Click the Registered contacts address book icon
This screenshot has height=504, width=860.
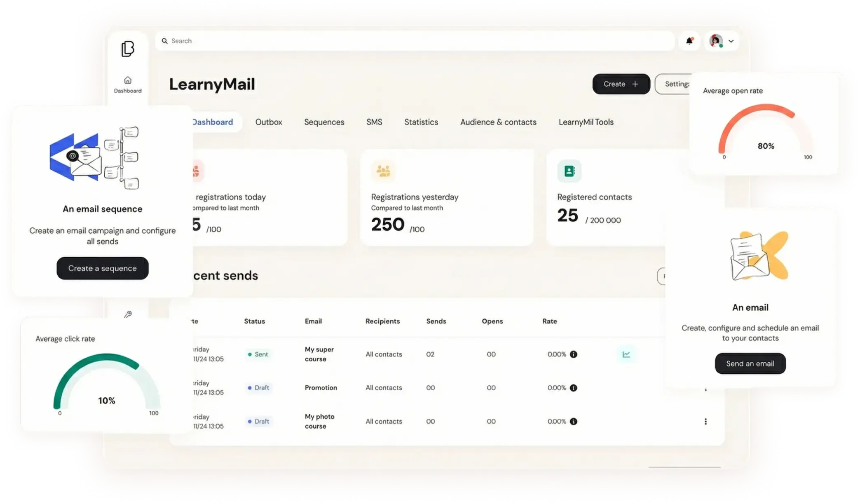coord(570,171)
